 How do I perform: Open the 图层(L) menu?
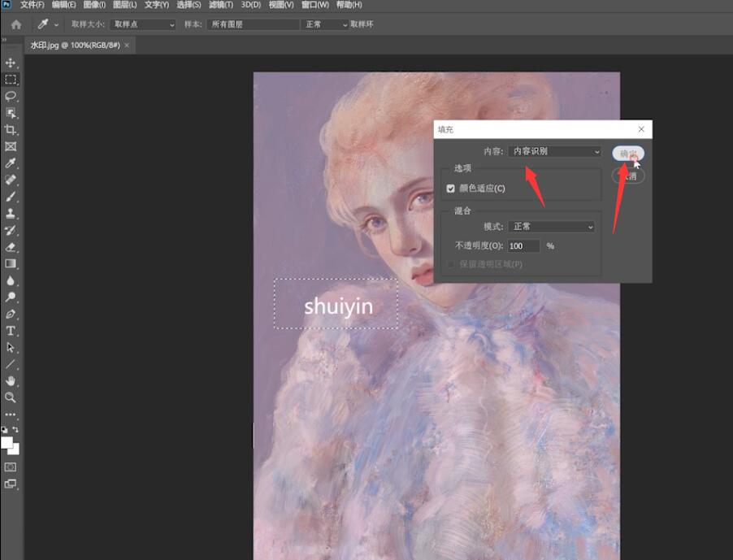coord(125,5)
